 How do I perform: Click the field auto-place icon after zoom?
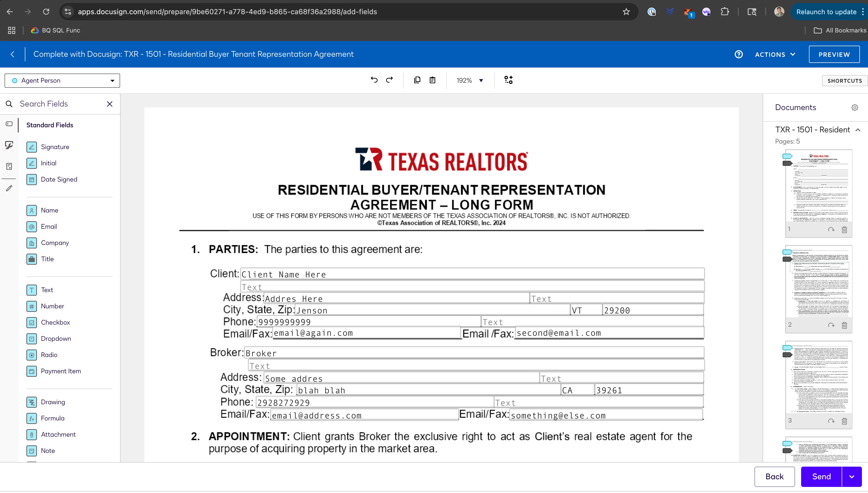point(508,80)
